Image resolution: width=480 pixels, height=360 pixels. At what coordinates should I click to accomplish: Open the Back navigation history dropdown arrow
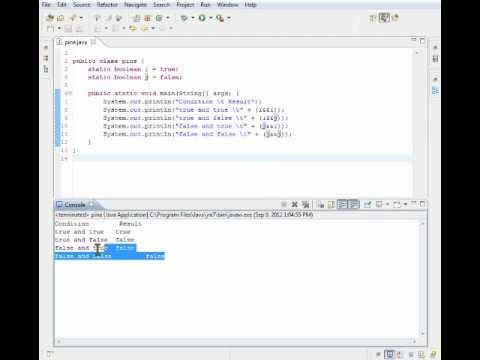click(x=153, y=29)
